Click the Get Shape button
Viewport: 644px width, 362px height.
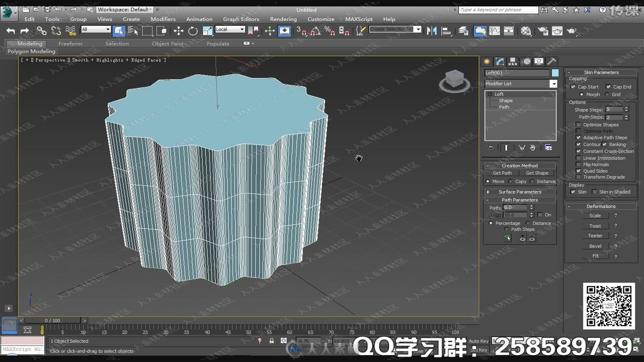[x=537, y=173]
